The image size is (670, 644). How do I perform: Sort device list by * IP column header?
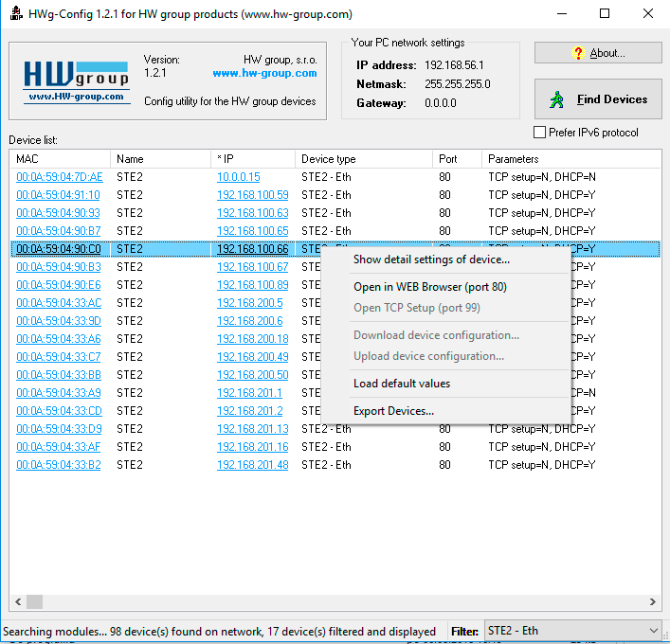(252, 159)
